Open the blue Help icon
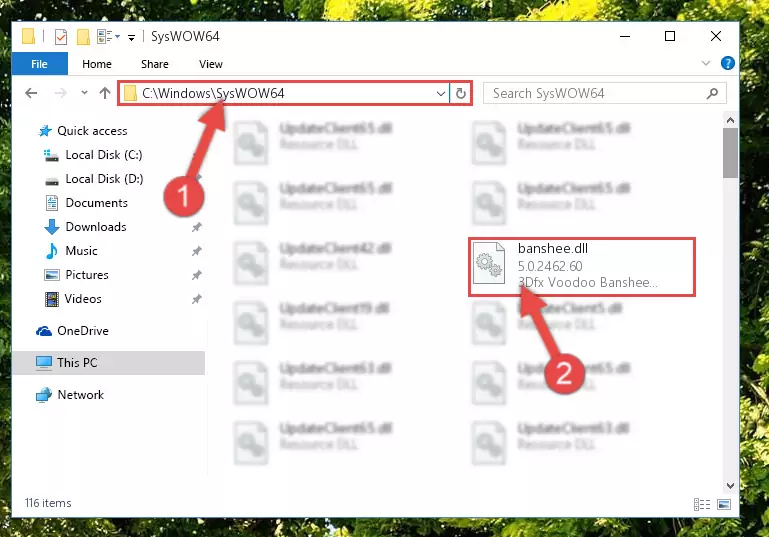Viewport: 769px width, 537px height. tap(727, 63)
